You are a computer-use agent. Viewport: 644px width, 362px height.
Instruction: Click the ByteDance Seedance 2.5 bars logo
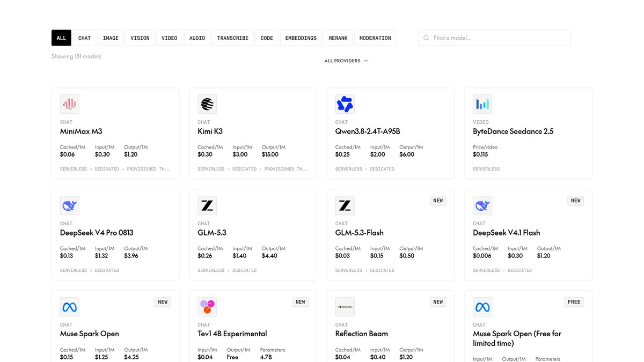pyautogui.click(x=482, y=104)
